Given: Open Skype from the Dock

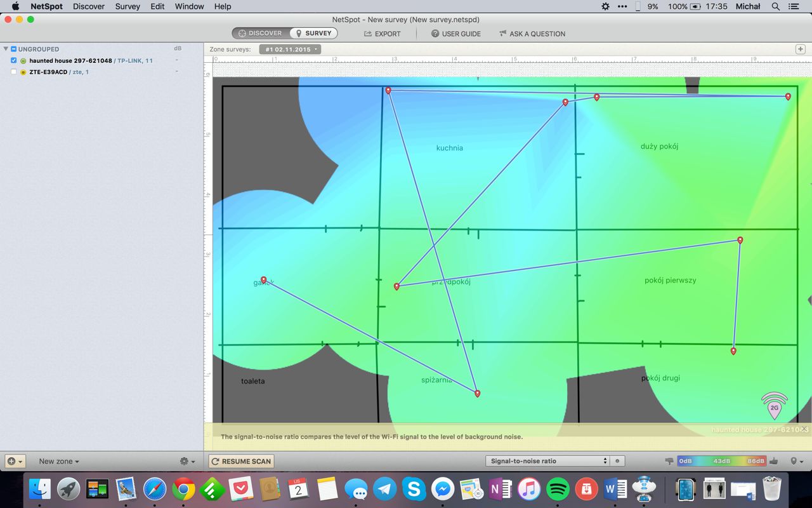Looking at the screenshot, I should tap(414, 489).
